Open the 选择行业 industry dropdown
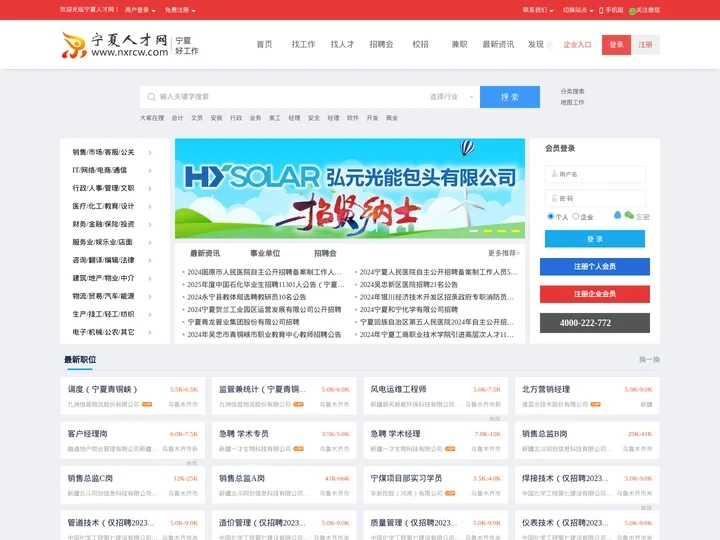Viewport: 720px width, 540px height. 451,97
